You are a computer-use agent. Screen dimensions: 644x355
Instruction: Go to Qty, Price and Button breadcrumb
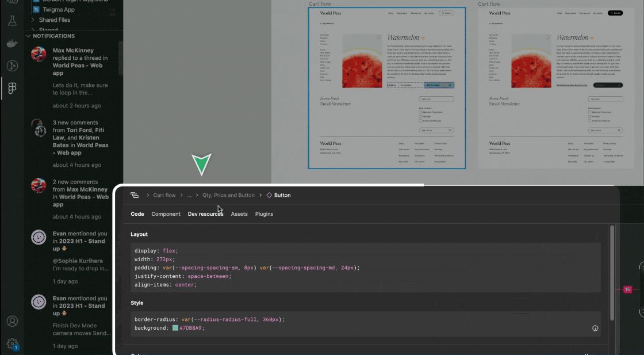(228, 195)
